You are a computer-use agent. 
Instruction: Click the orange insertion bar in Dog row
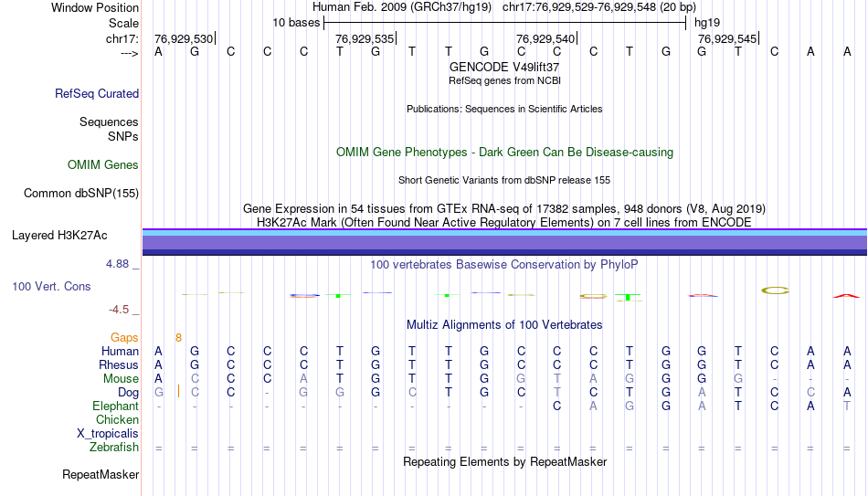[178, 391]
